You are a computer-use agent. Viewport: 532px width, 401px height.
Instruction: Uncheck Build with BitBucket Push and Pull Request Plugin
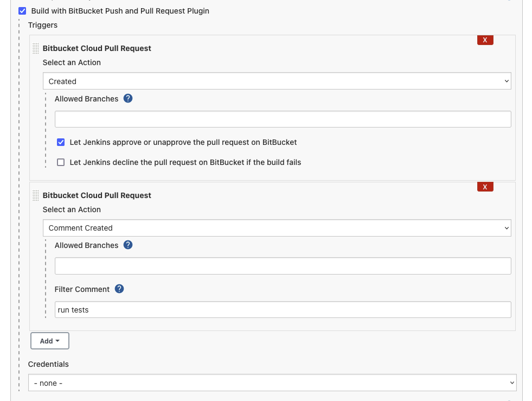pyautogui.click(x=22, y=10)
